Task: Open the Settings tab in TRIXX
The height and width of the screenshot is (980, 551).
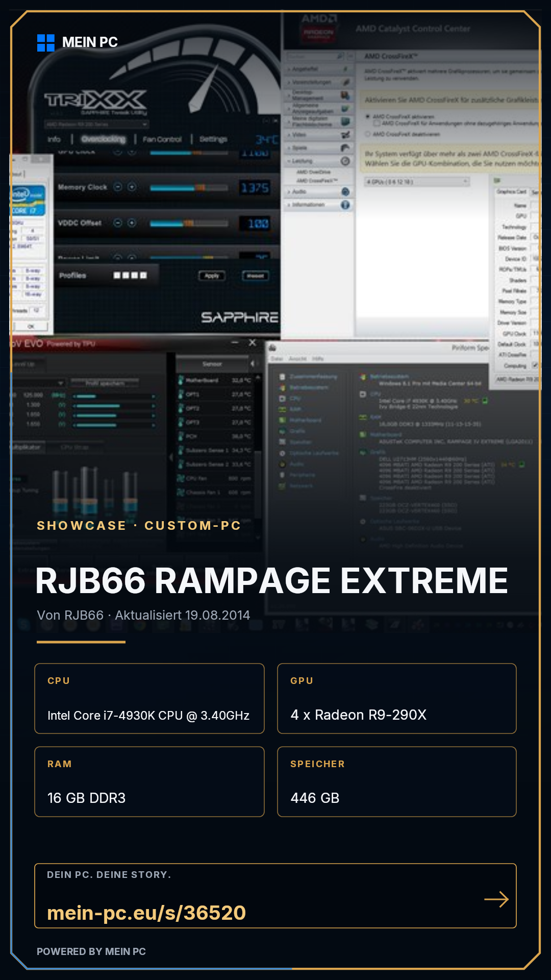Action: (x=213, y=139)
